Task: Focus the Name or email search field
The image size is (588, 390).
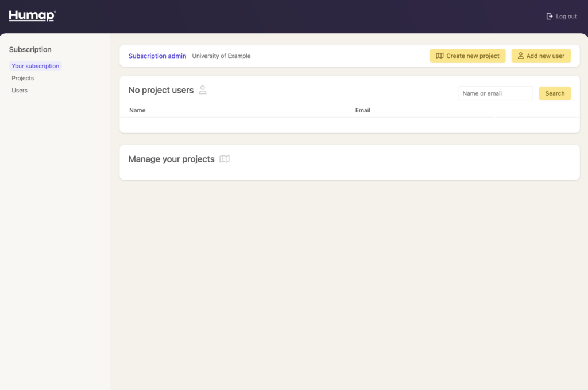Action: (x=495, y=93)
